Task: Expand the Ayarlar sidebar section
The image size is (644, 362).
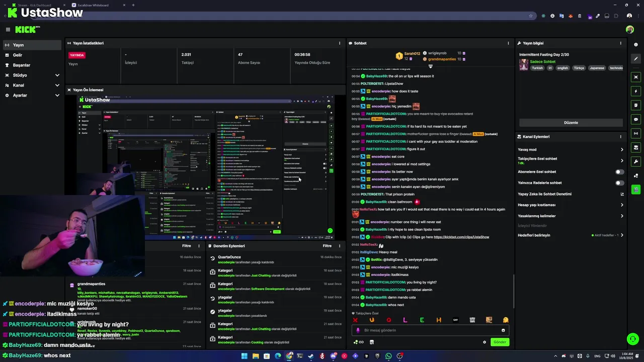Action: click(32, 95)
